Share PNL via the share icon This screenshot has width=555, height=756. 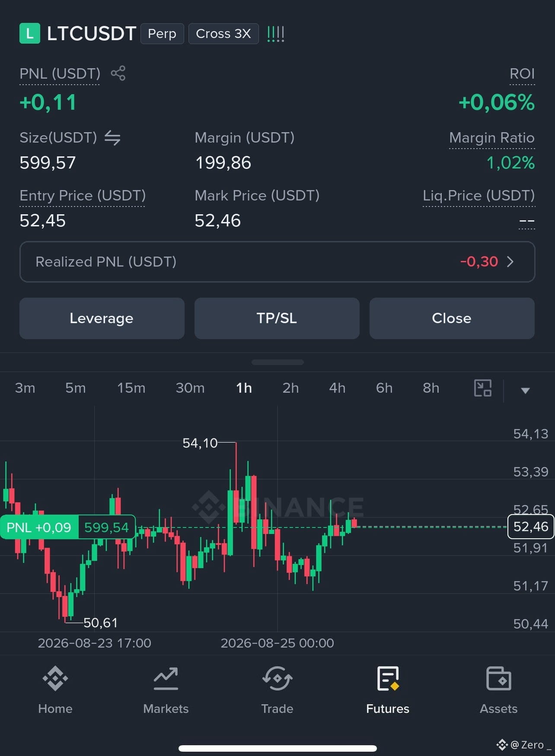coord(118,73)
